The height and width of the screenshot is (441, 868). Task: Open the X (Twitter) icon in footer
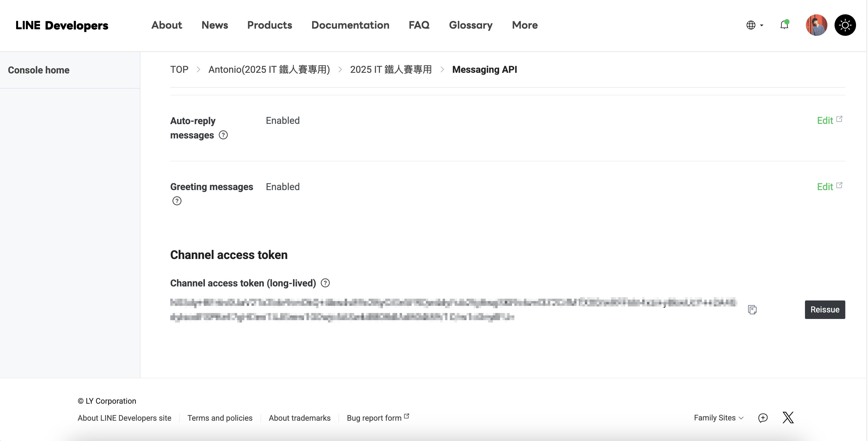[x=788, y=417]
